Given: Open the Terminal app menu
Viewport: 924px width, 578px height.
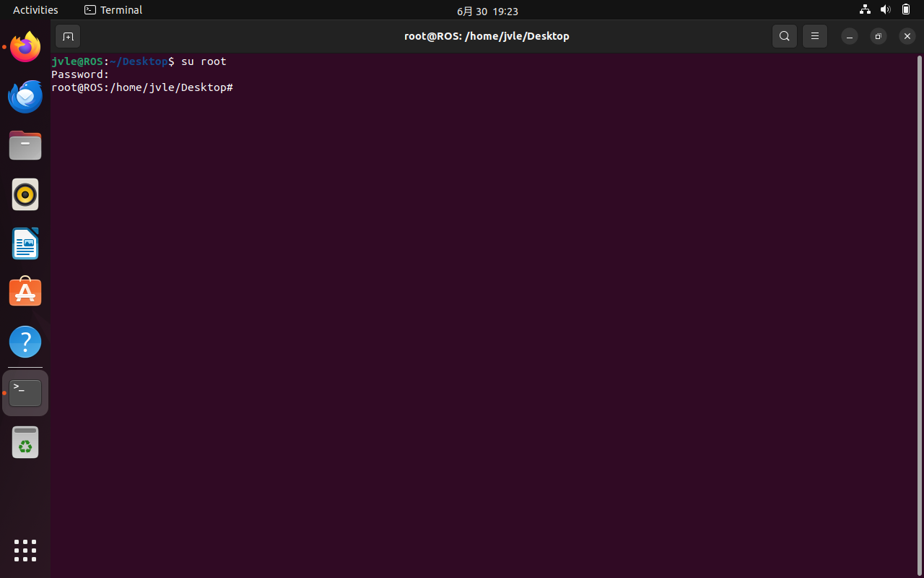Looking at the screenshot, I should tap(113, 10).
